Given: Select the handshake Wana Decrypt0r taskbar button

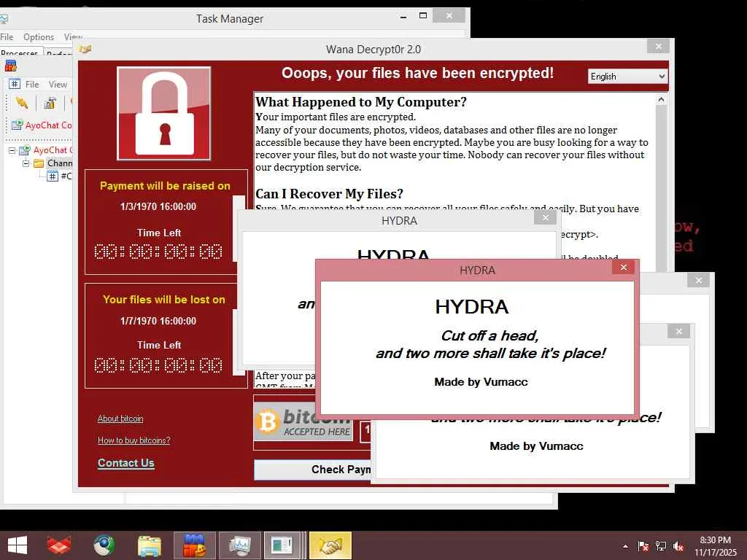Looking at the screenshot, I should pos(330,545).
